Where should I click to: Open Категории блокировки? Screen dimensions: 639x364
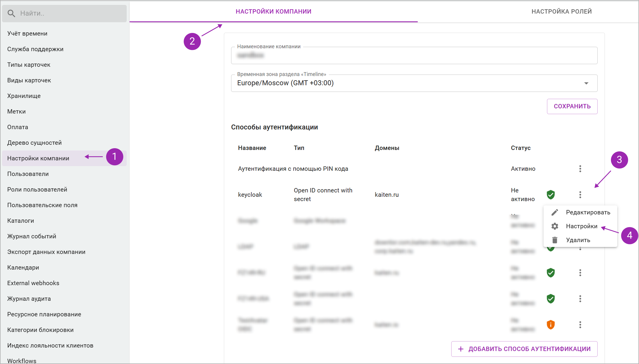[x=40, y=330]
